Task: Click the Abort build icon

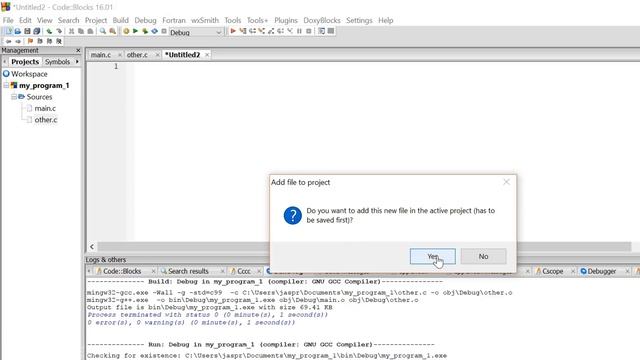Action: pyautogui.click(x=164, y=31)
